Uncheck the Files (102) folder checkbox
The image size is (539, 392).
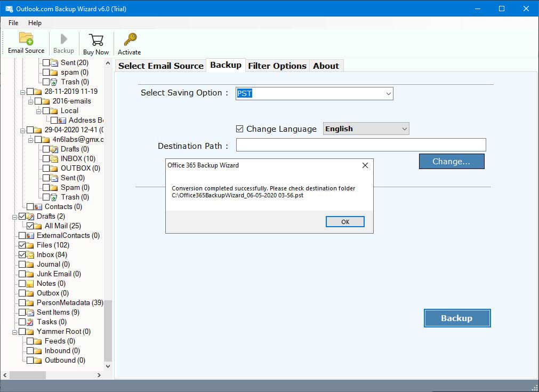tap(22, 245)
